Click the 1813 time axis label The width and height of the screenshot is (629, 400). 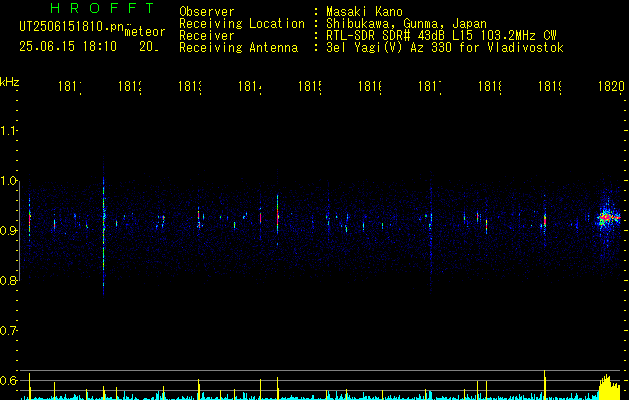(190, 86)
